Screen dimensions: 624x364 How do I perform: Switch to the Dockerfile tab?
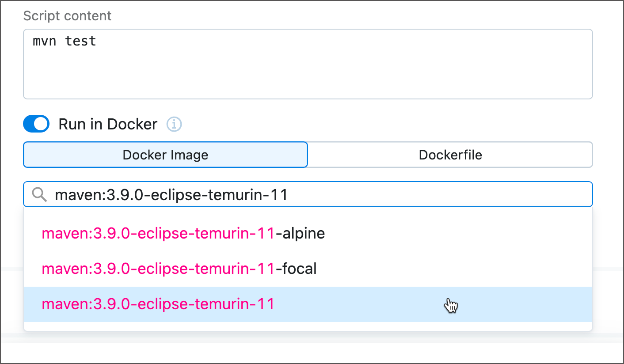[x=450, y=155]
